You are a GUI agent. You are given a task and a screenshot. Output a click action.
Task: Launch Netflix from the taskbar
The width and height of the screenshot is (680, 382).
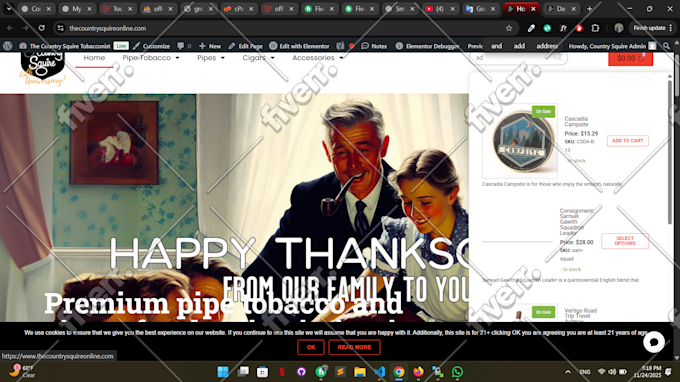click(282, 372)
